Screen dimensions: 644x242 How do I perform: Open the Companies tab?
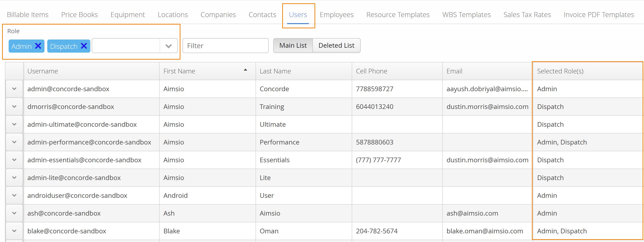(x=218, y=15)
